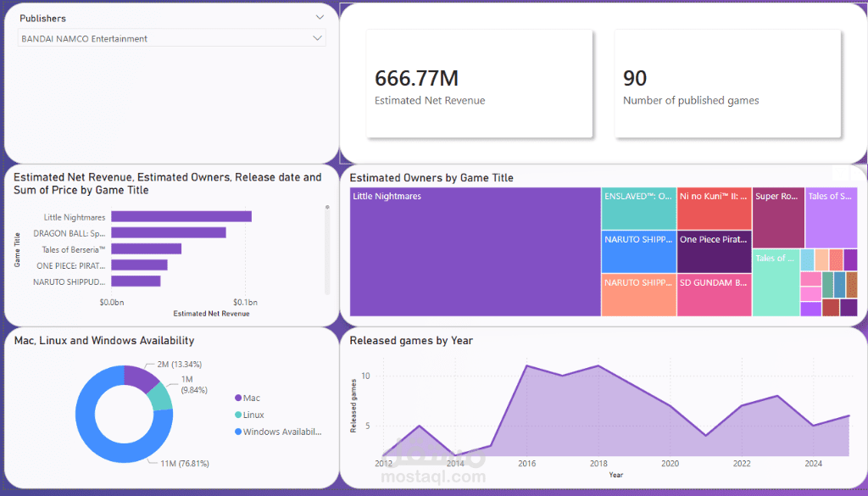
Task: Select the 2016 peak on the Released games chart
Action: pos(527,367)
